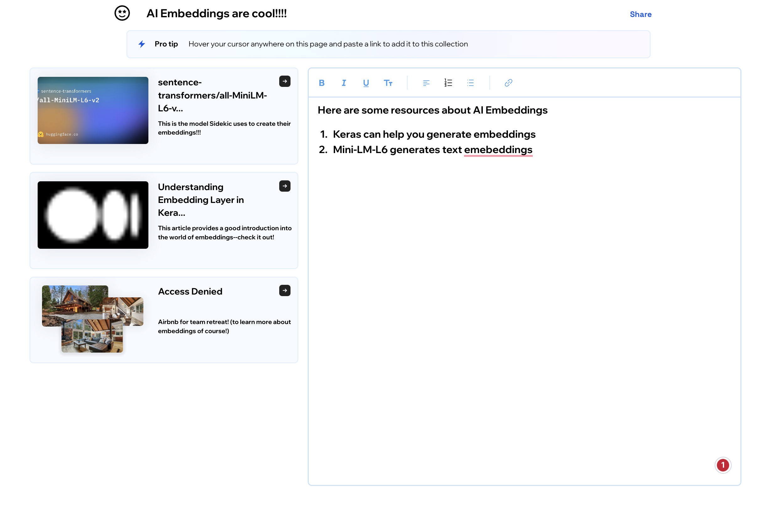
Task: Open Understanding Embedding Layer arrow button
Action: coord(285,186)
